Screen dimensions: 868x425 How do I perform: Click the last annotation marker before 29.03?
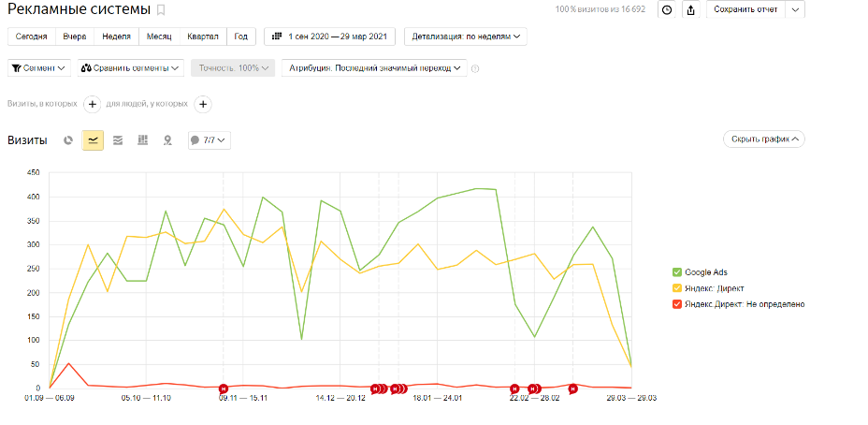(x=573, y=388)
